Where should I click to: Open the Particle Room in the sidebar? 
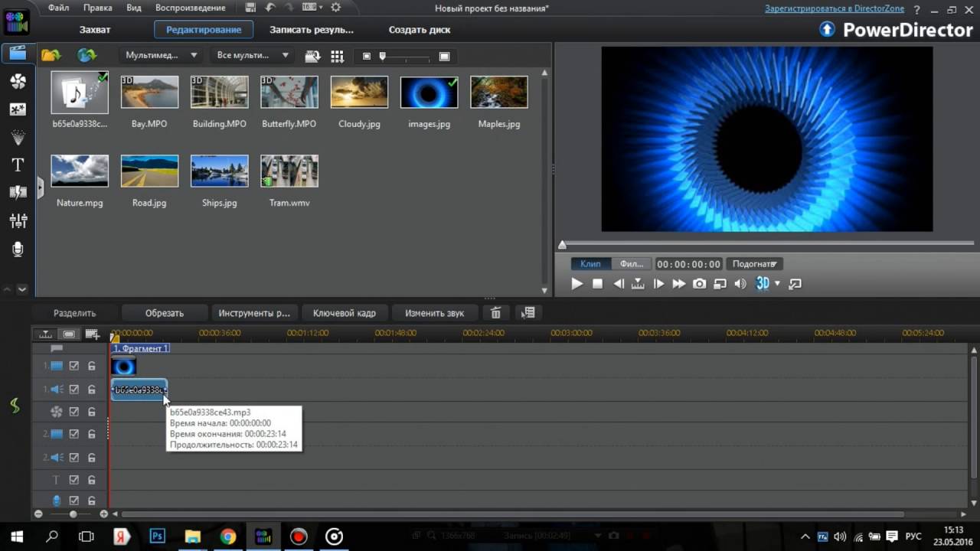pos(18,138)
